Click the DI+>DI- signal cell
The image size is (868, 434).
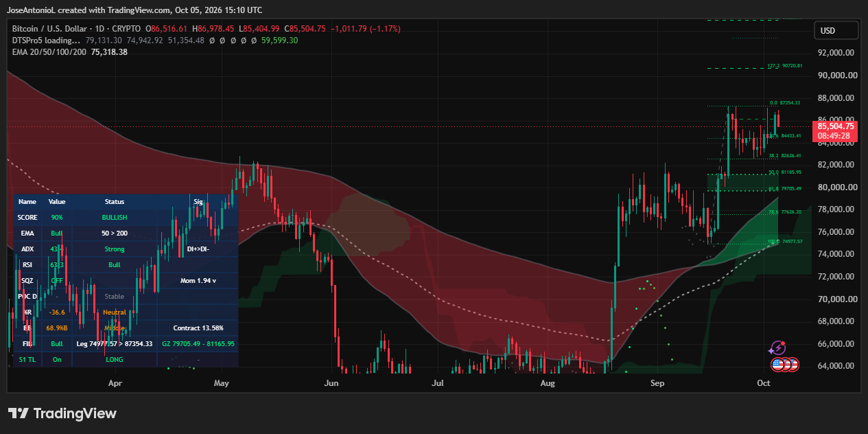tap(198, 249)
